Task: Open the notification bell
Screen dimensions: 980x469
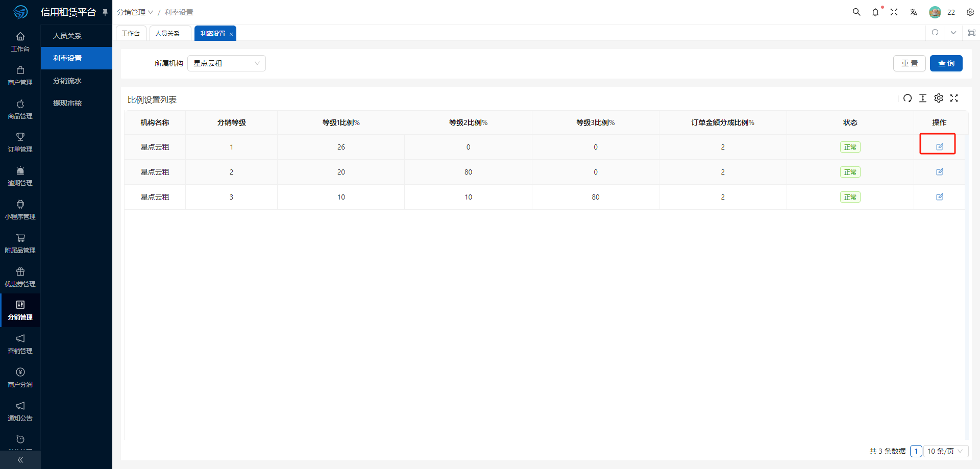Action: (875, 12)
